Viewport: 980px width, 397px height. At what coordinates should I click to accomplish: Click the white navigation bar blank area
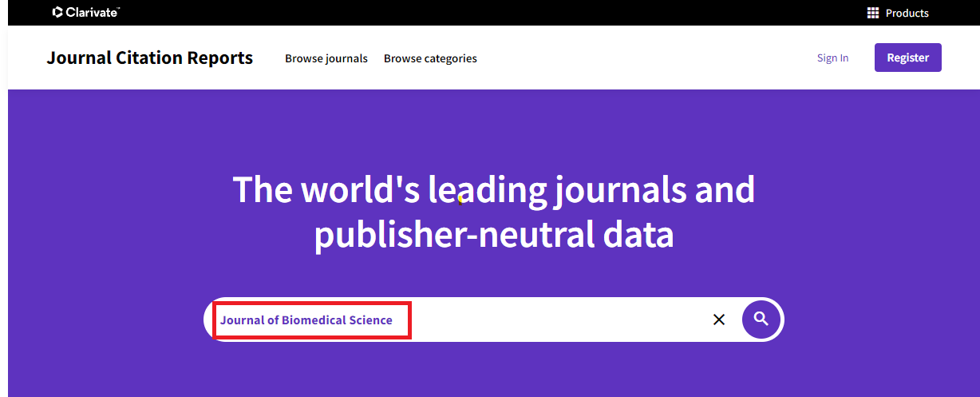pyautogui.click(x=638, y=58)
